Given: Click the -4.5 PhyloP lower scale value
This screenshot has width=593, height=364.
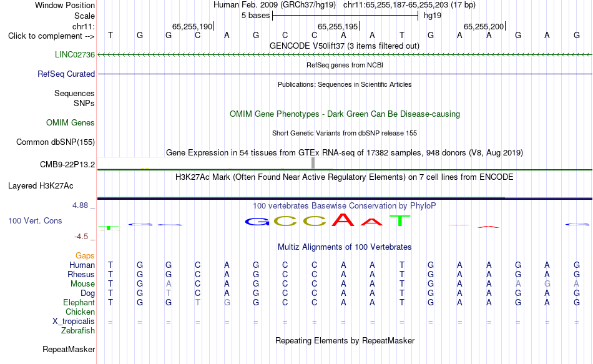Looking at the screenshot, I should [x=81, y=237].
